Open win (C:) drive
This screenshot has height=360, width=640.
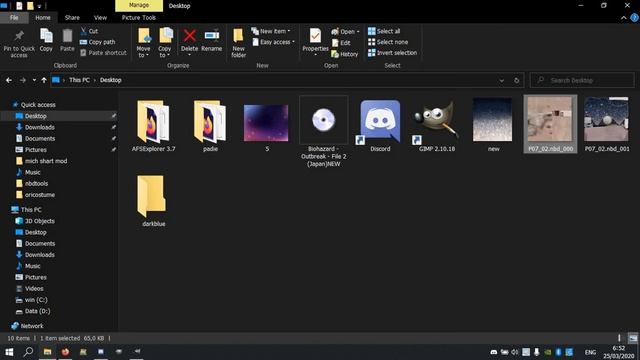36,300
